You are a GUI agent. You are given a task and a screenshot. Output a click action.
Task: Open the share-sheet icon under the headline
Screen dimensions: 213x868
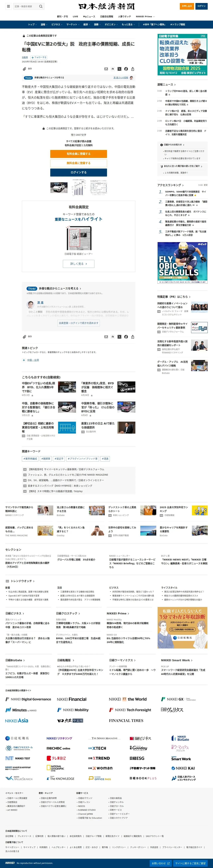point(133,69)
